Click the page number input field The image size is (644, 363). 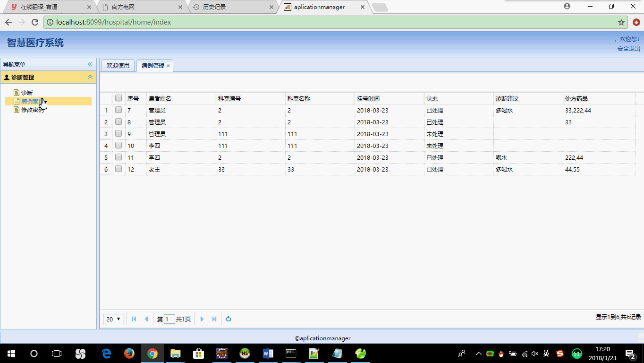point(169,319)
